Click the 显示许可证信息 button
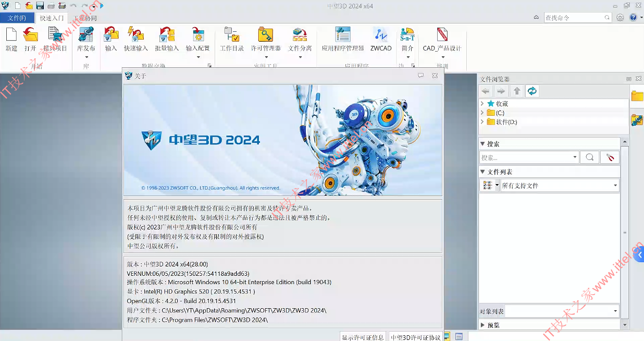This screenshot has height=341, width=644. [x=363, y=337]
